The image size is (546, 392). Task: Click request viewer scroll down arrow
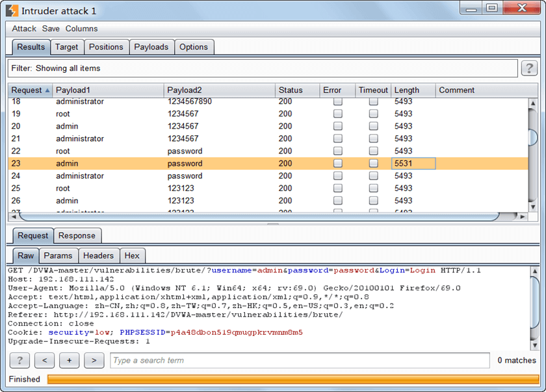(x=535, y=345)
